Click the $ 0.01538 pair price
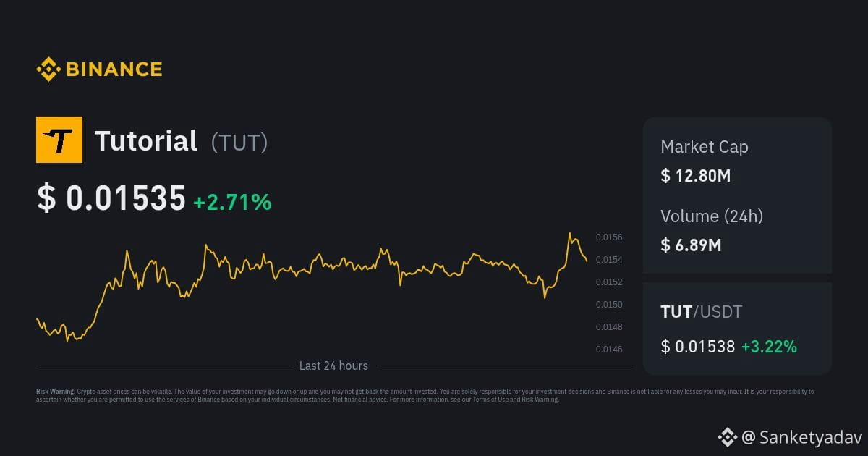Screen dimensions: 868x456 coord(698,347)
